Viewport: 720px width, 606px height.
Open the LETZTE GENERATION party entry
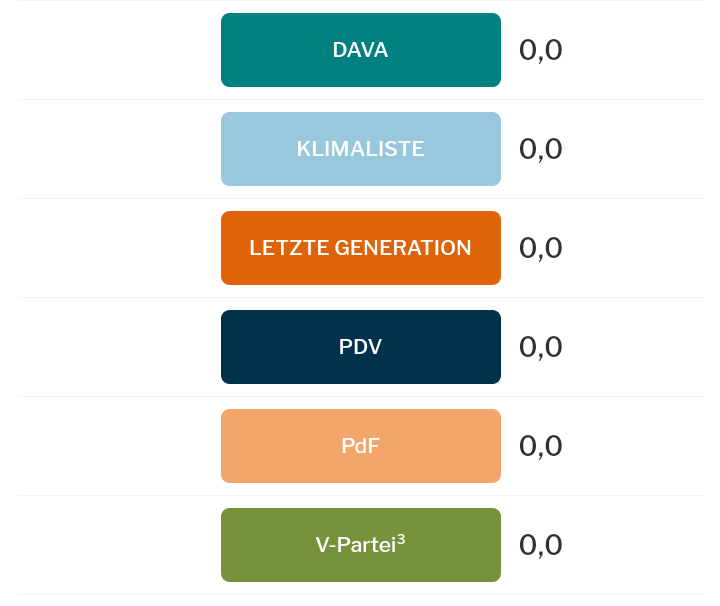360,248
